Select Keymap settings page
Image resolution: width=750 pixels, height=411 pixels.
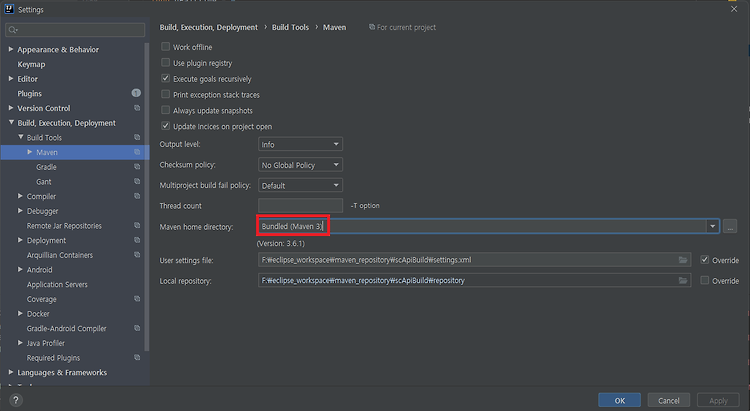[31, 64]
